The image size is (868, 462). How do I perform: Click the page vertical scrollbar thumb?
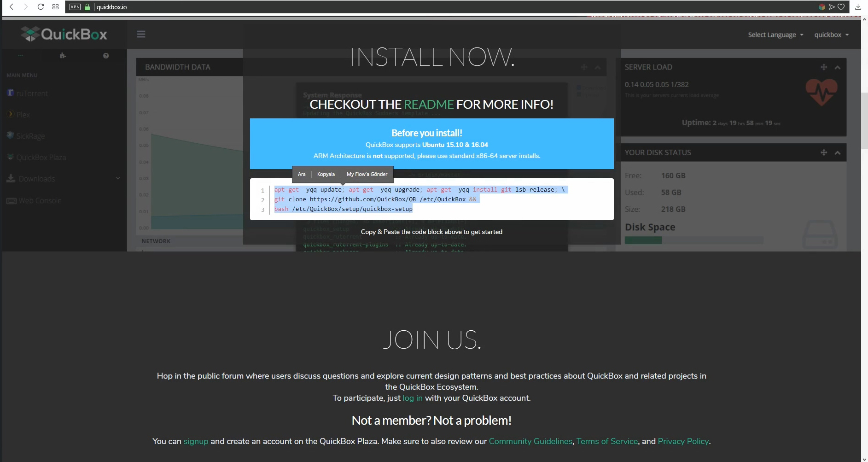864,121
